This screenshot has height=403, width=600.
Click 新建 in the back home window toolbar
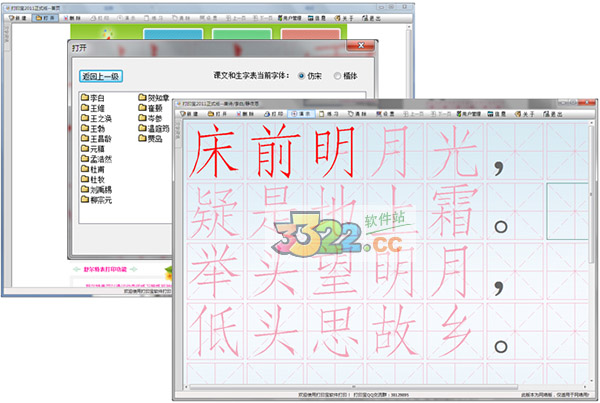coord(18,18)
